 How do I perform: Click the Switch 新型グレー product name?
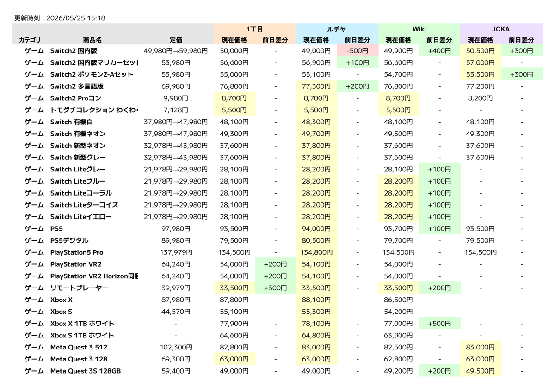click(78, 157)
